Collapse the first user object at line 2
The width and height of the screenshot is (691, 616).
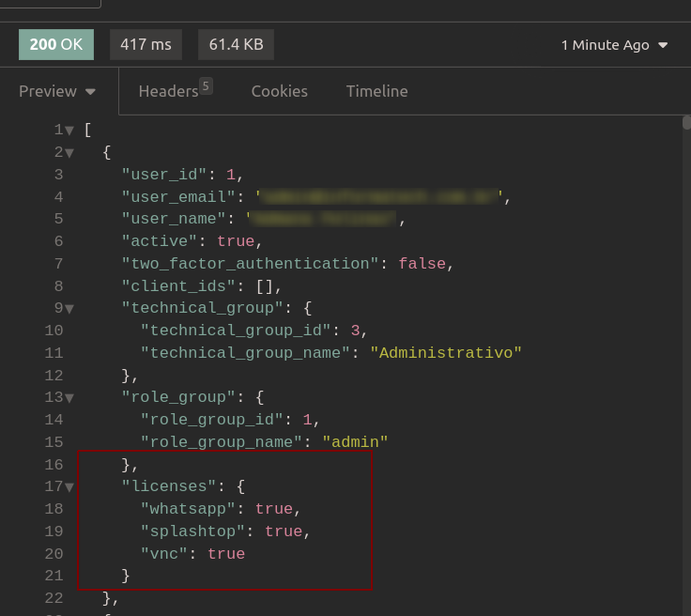[x=69, y=153]
